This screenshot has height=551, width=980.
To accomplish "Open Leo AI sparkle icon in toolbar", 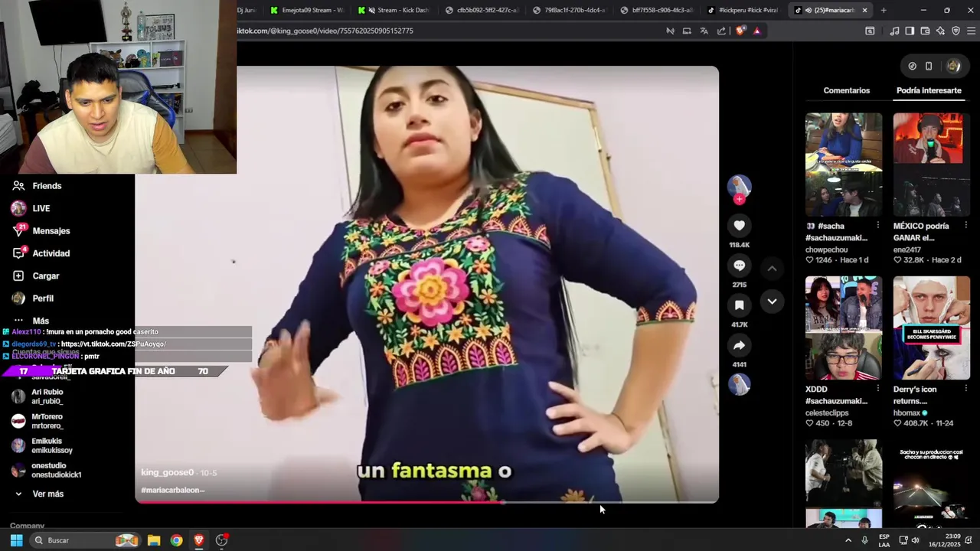I will (940, 31).
